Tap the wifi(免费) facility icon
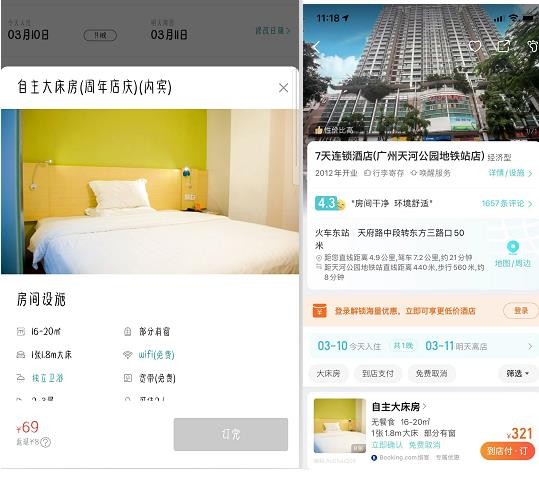 click(x=128, y=355)
